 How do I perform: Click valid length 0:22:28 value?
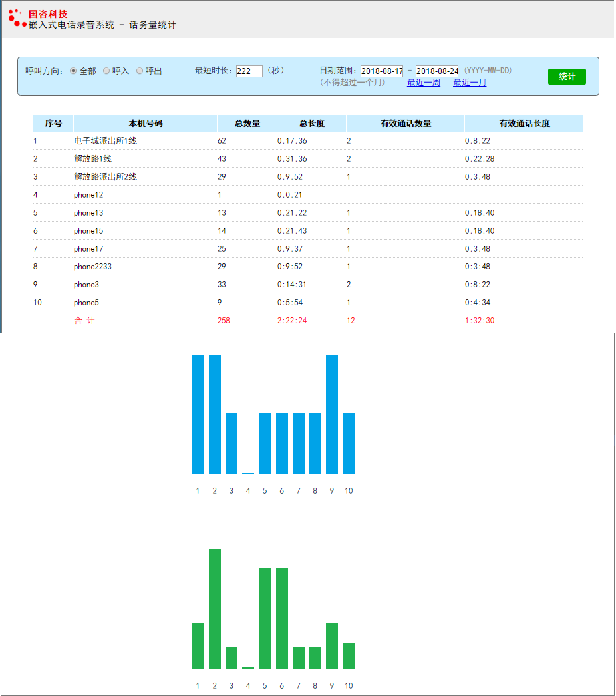[480, 159]
